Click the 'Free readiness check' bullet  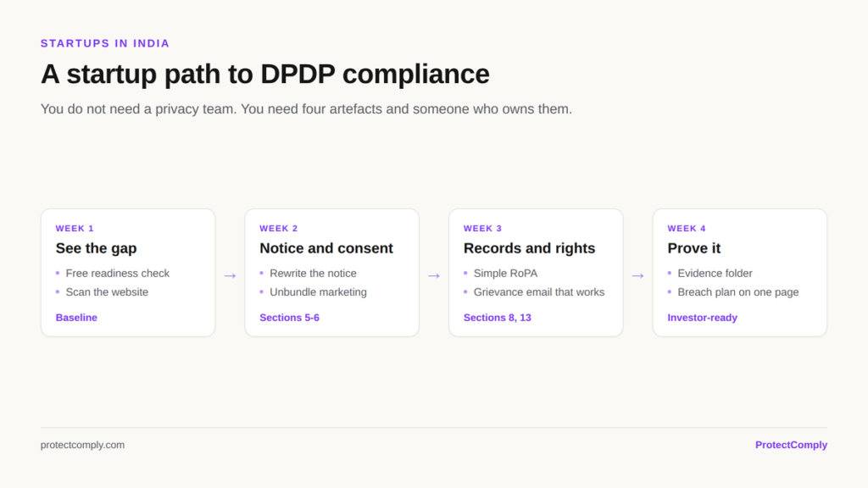point(117,274)
